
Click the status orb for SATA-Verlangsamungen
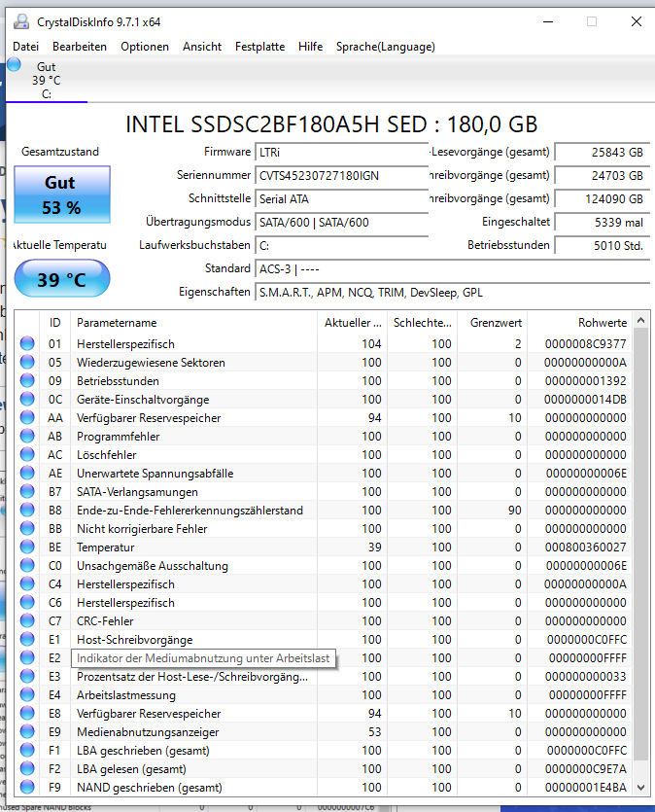[27, 491]
